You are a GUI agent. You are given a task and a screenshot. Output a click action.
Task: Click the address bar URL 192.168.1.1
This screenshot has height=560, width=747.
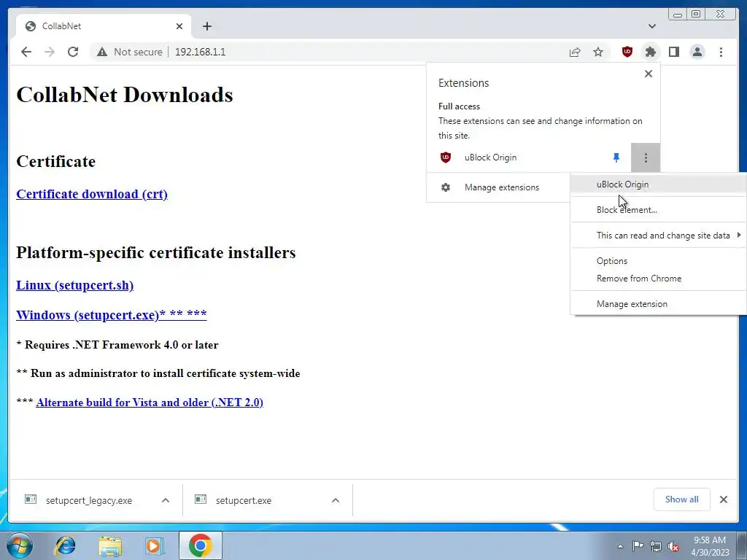(200, 52)
